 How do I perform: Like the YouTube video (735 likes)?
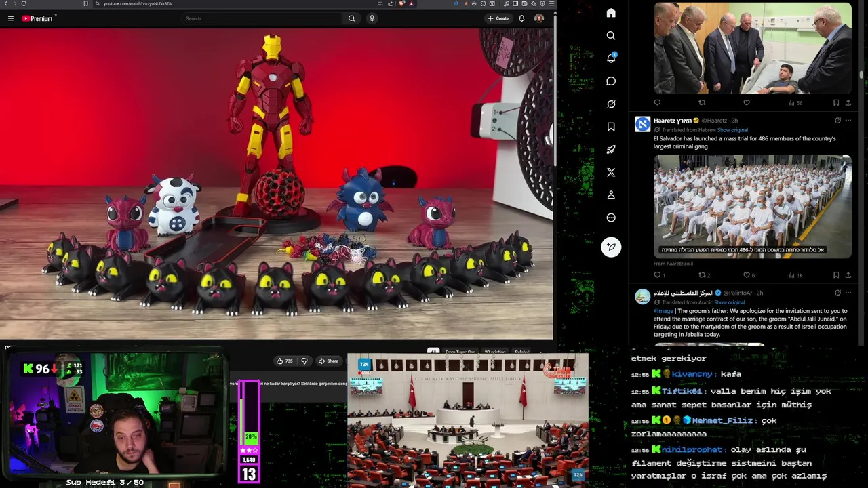click(284, 361)
